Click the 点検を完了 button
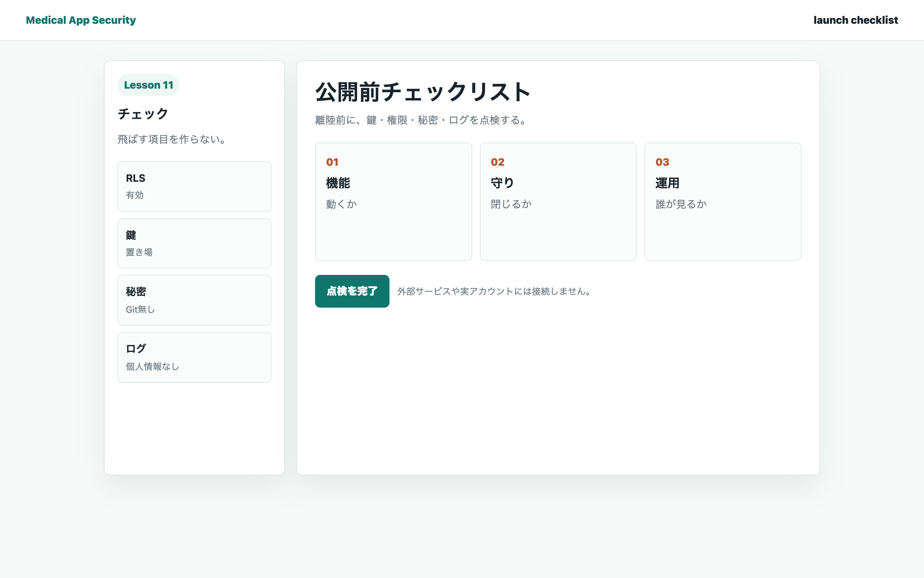This screenshot has width=924, height=578. [x=352, y=291]
